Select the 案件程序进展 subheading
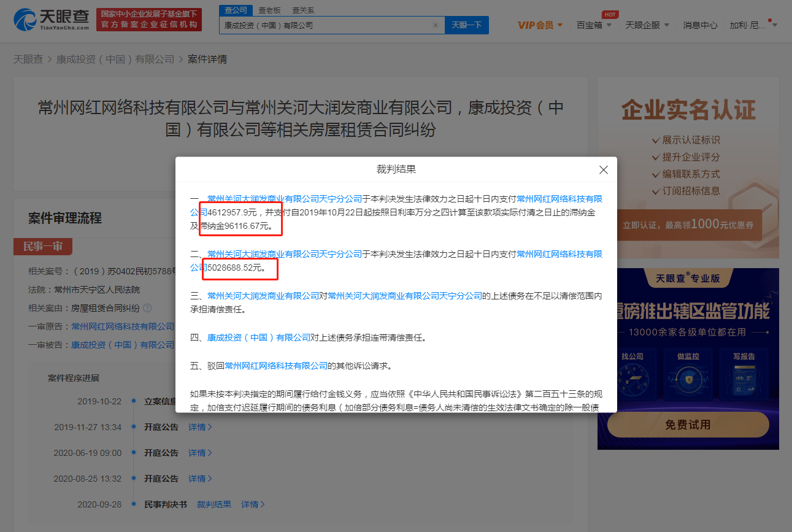Image resolution: width=792 pixels, height=532 pixels. coord(74,378)
